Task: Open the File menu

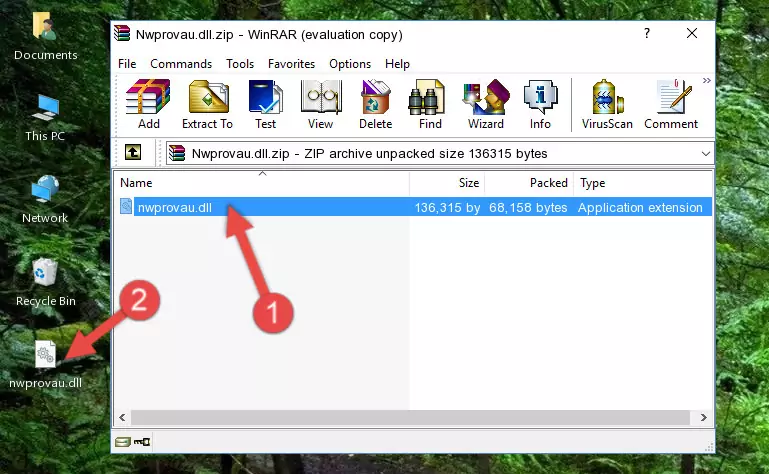Action: 127,64
